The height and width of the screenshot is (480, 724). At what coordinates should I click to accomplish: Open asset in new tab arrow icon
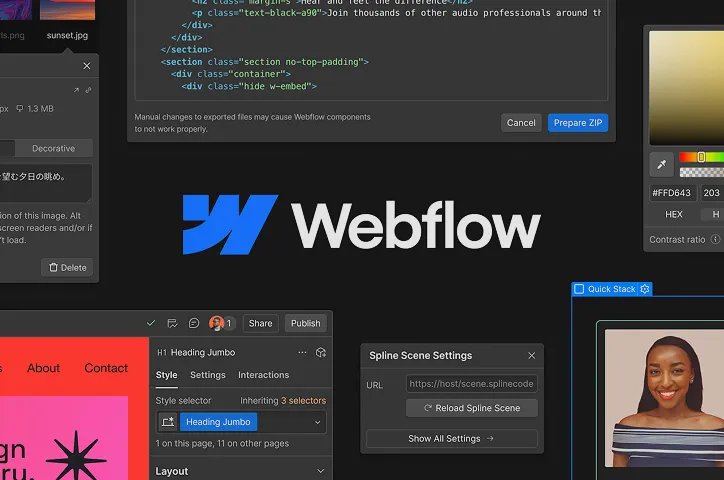76,90
